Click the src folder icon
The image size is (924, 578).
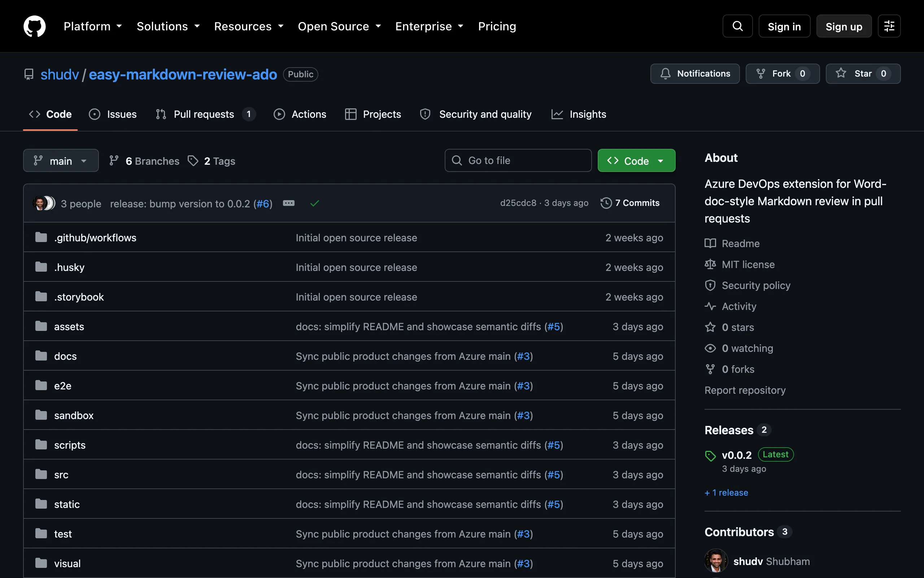(x=41, y=474)
